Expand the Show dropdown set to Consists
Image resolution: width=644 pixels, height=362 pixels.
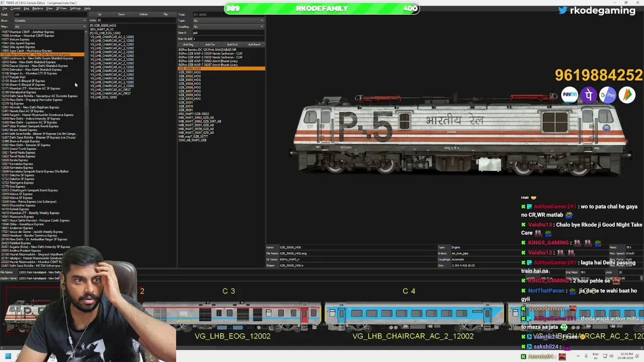tap(50, 21)
